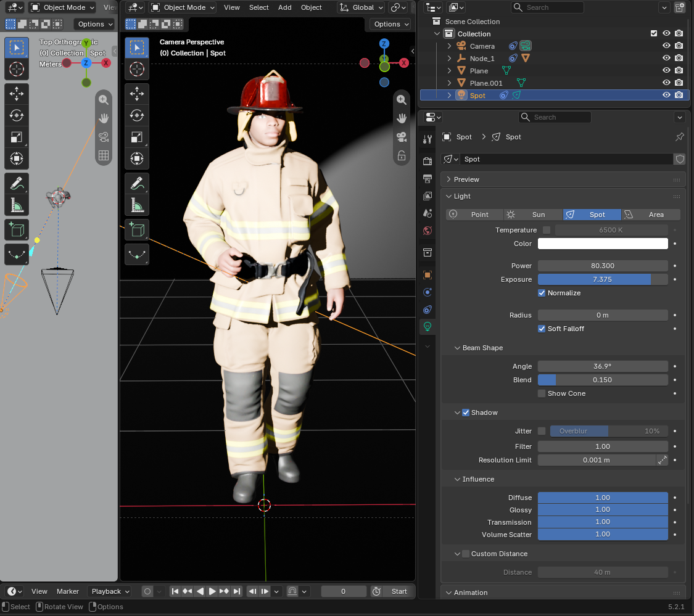
Task: Select the Annotate tool in camera viewport
Action: pyautogui.click(x=137, y=183)
